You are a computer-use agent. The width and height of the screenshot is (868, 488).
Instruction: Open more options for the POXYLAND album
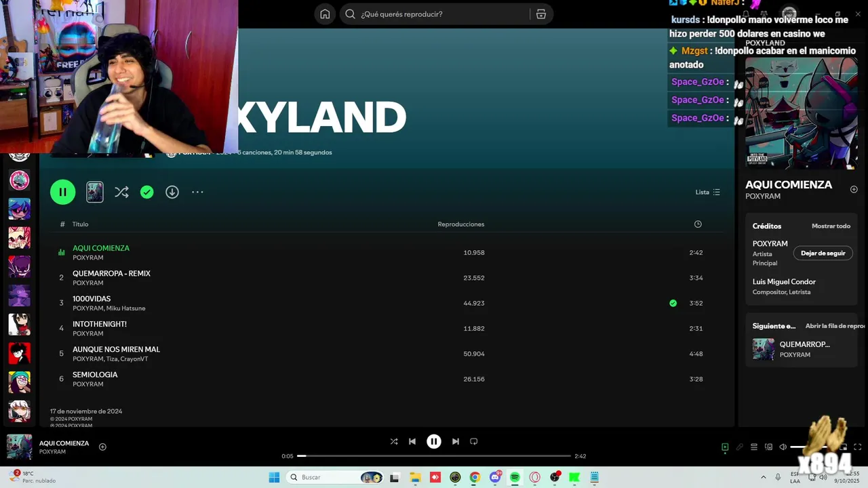(197, 192)
